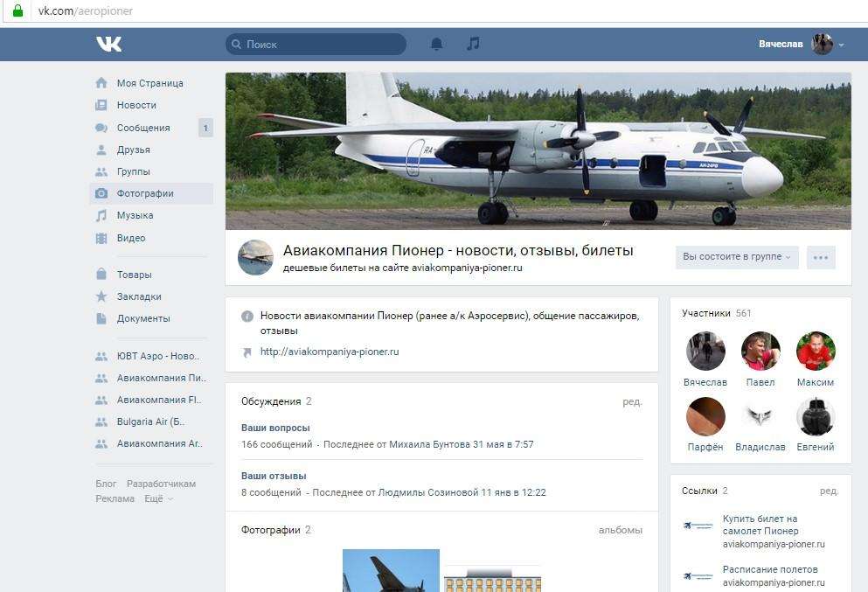Open member Парфён's avatar
This screenshot has width=868, height=592.
click(705, 417)
